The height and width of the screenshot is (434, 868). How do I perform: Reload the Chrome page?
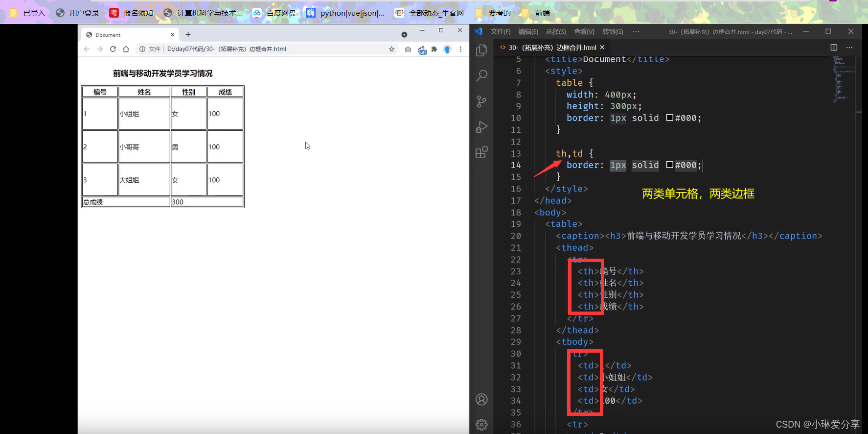(113, 49)
